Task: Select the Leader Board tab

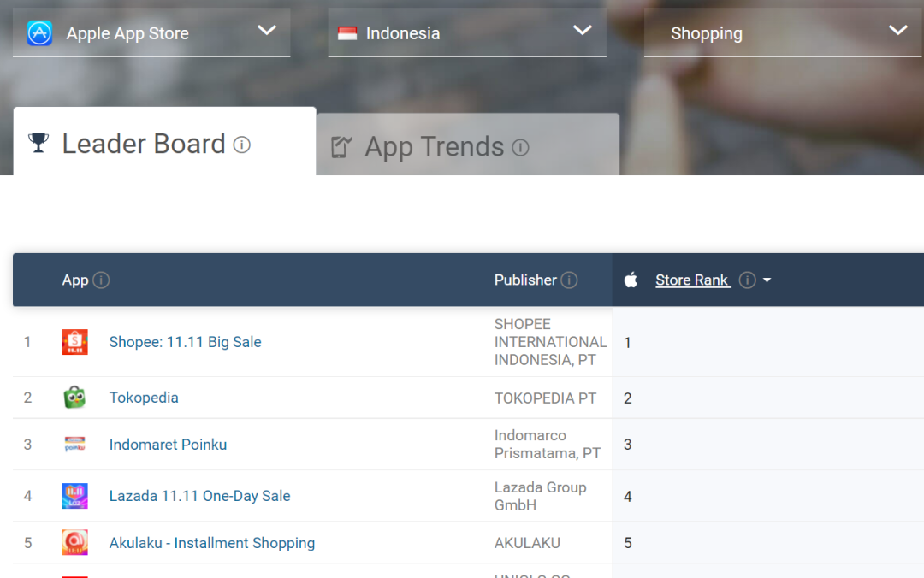Action: (144, 144)
